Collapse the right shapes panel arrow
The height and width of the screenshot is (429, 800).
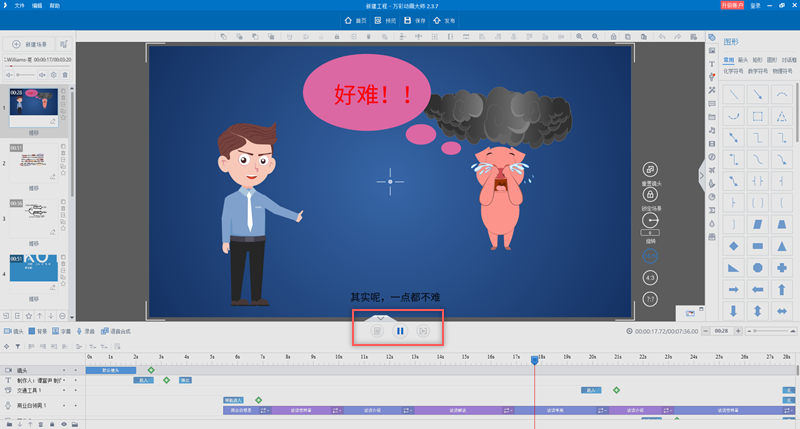click(702, 175)
